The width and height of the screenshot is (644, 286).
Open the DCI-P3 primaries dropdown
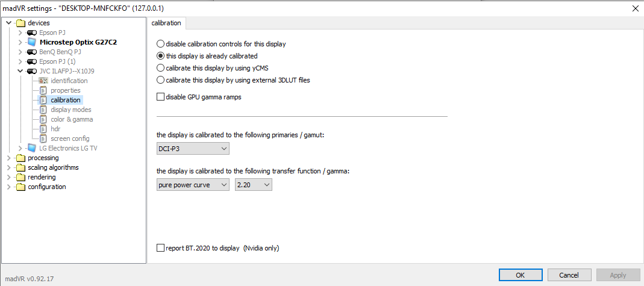(193, 149)
